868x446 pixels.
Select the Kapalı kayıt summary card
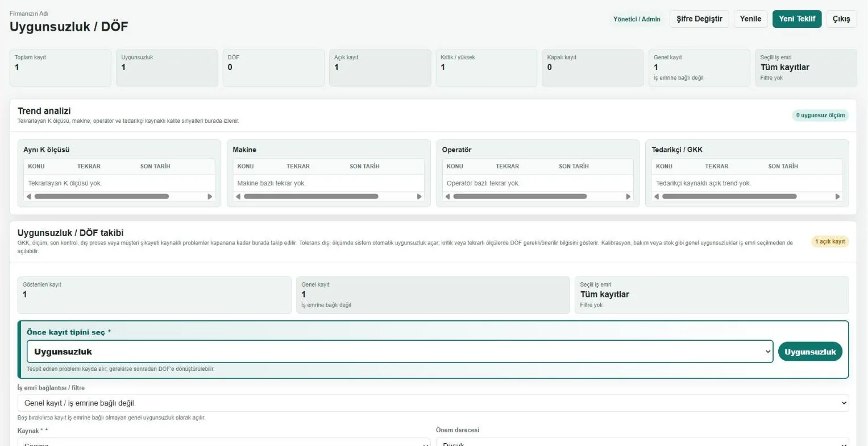tap(593, 68)
